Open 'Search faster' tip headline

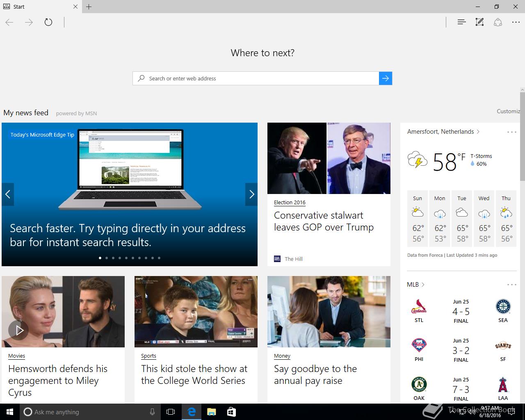(128, 235)
